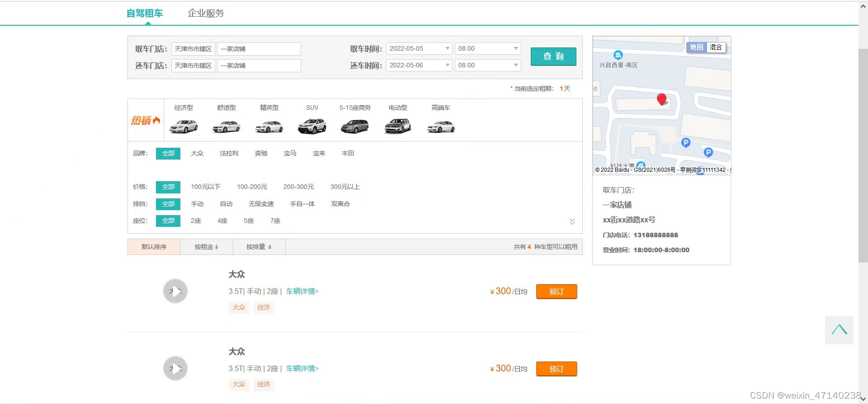The image size is (868, 404).
Task: Filter brand by 丰田
Action: [x=348, y=154]
